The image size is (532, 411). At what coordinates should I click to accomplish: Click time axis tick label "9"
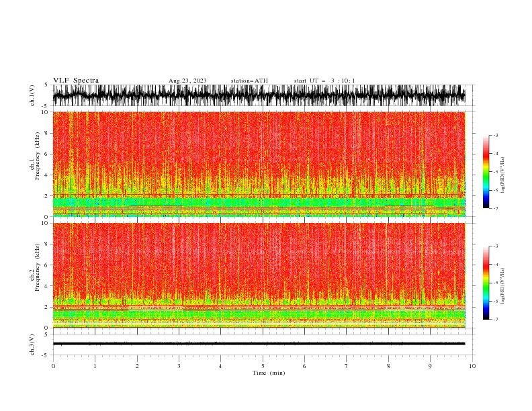(x=430, y=366)
